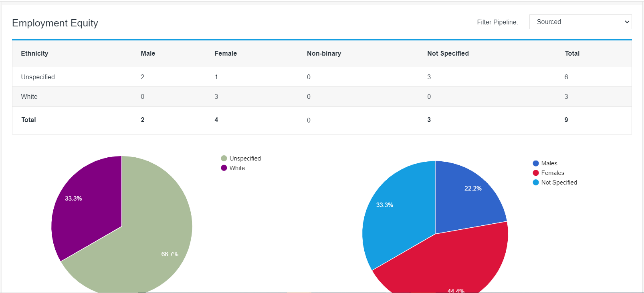Image resolution: width=644 pixels, height=293 pixels.
Task: Click White row Male value 0
Action: tap(142, 96)
